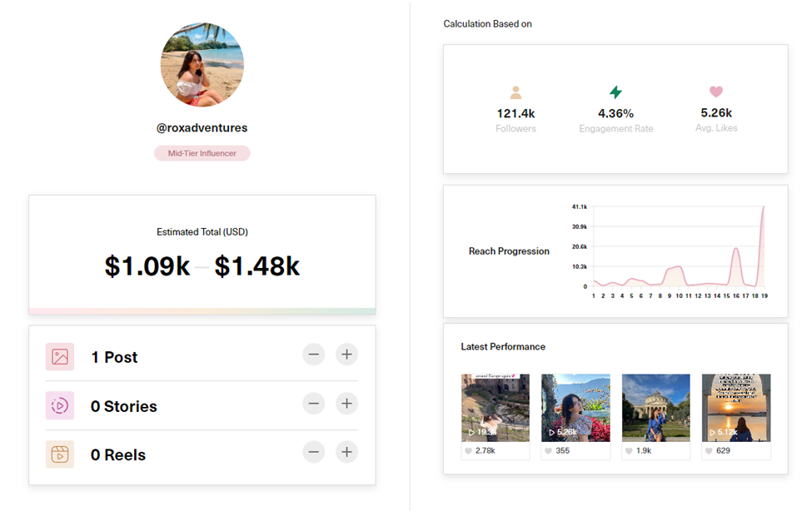Image resolution: width=812 pixels, height=511 pixels.
Task: Open the thumbnail with 629 likes
Action: (x=736, y=408)
